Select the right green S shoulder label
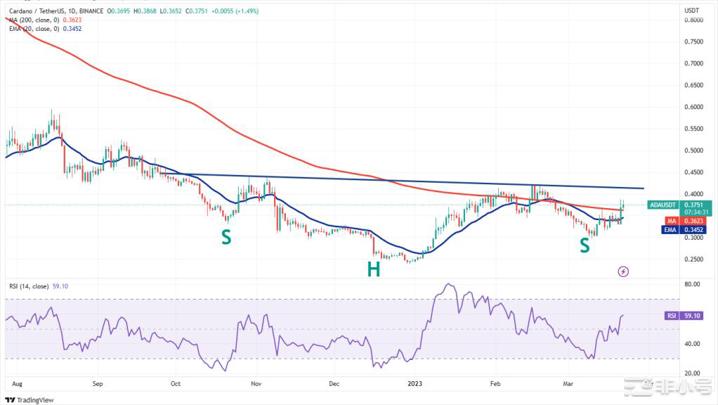Viewport: 718px width, 405px height. click(x=584, y=243)
